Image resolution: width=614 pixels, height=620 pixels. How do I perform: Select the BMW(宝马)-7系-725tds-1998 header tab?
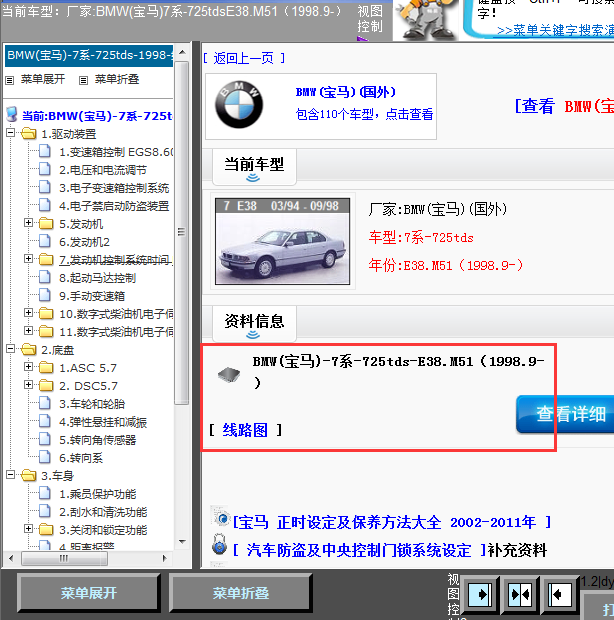click(89, 55)
